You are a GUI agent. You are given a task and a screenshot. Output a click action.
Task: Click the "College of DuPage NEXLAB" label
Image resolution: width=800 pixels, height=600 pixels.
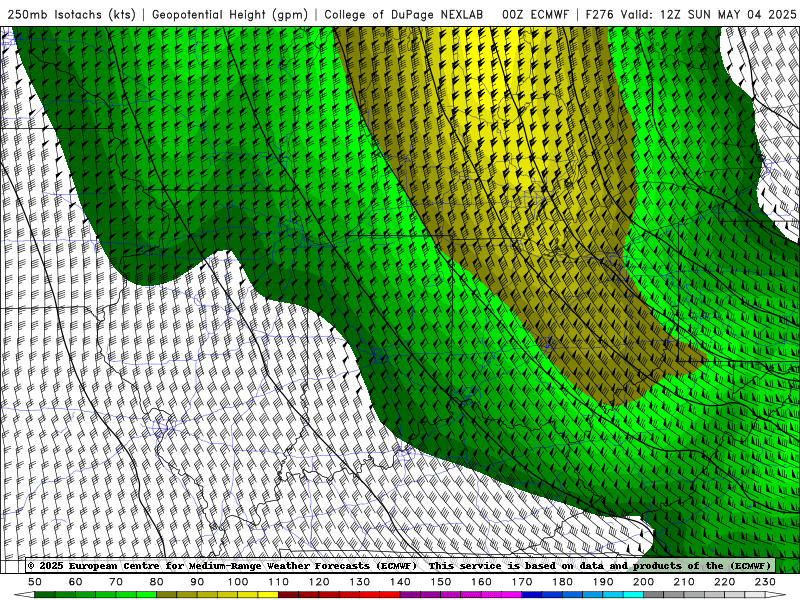(404, 14)
